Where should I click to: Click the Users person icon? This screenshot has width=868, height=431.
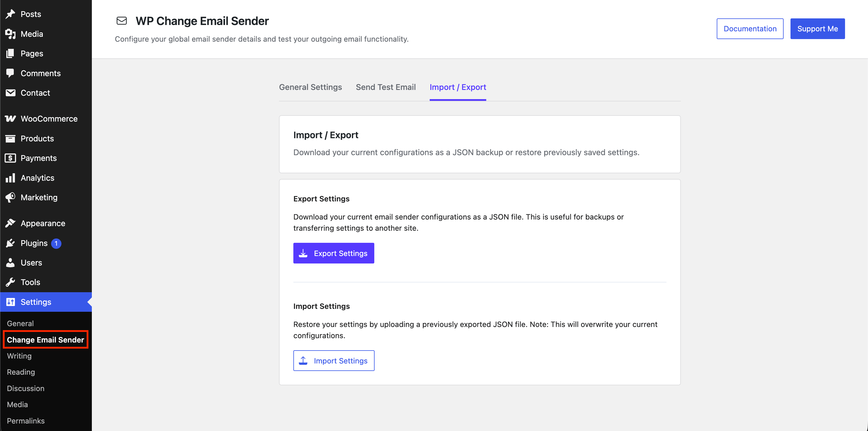point(10,262)
